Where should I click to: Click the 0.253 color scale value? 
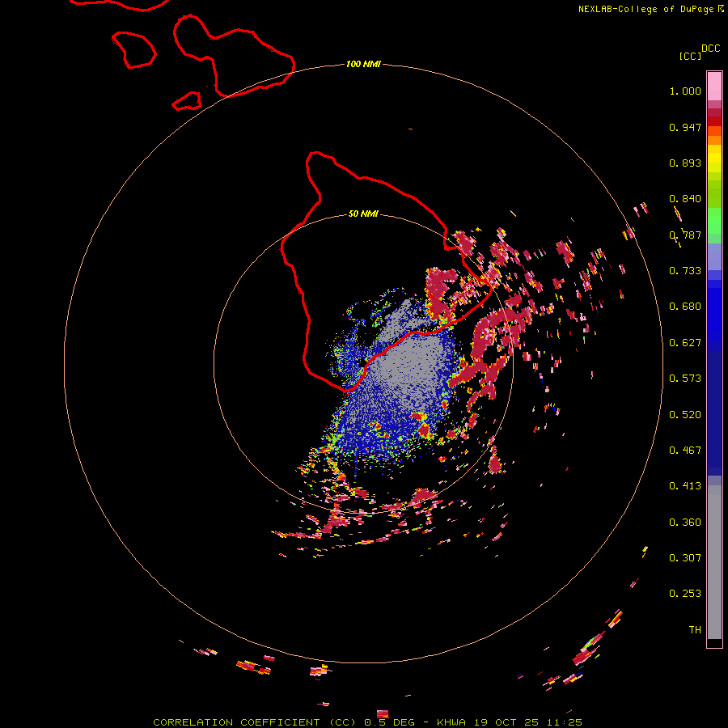pyautogui.click(x=685, y=594)
